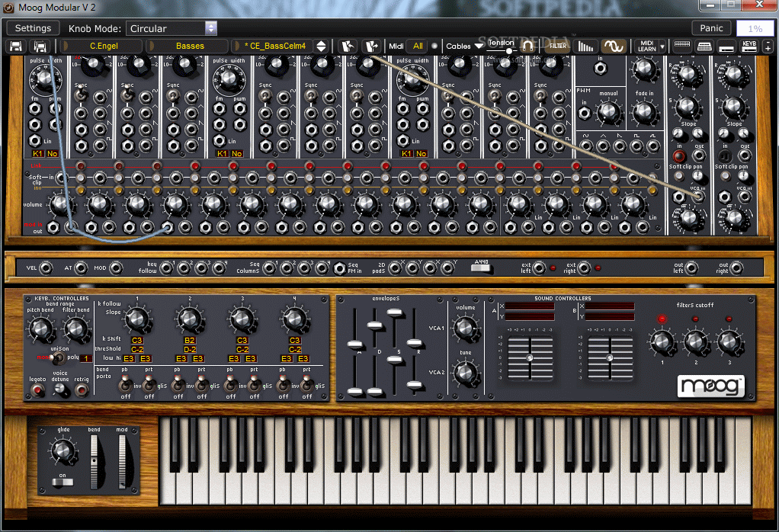
Task: Click the second keyboard-view toolbar icon
Action: point(704,46)
